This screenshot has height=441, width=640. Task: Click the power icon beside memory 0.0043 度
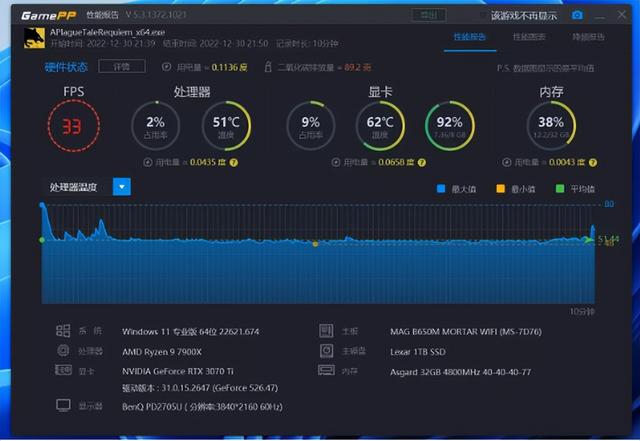pyautogui.click(x=507, y=163)
